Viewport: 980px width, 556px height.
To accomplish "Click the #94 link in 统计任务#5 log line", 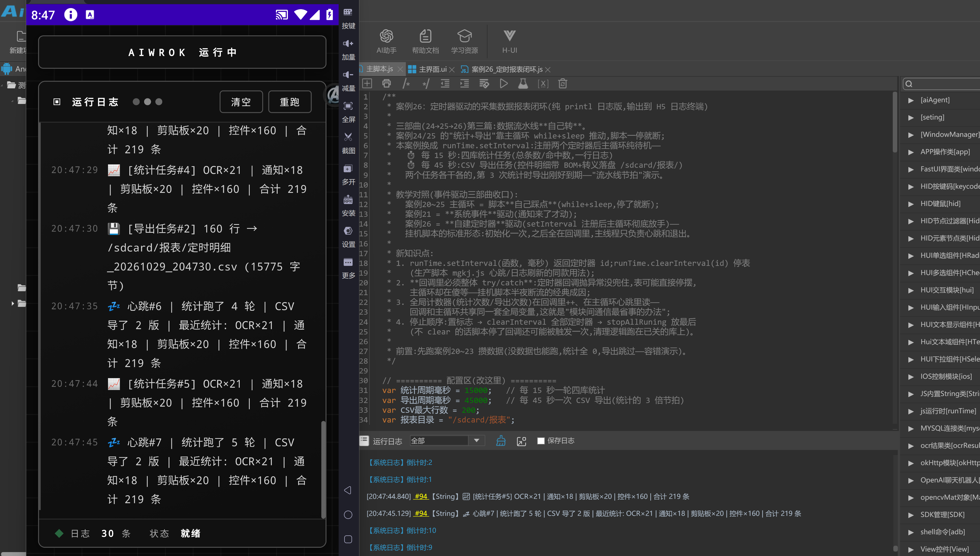I will pos(421,496).
